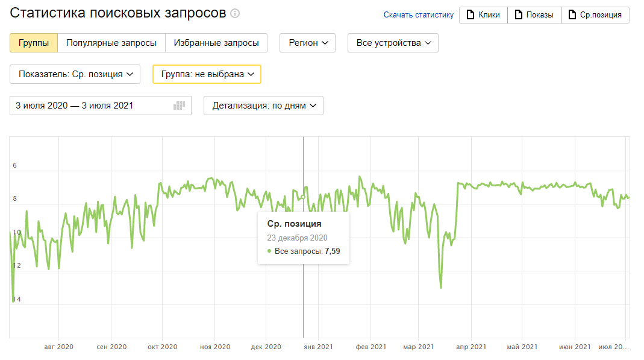Click the file icon on Показы button

[519, 15]
